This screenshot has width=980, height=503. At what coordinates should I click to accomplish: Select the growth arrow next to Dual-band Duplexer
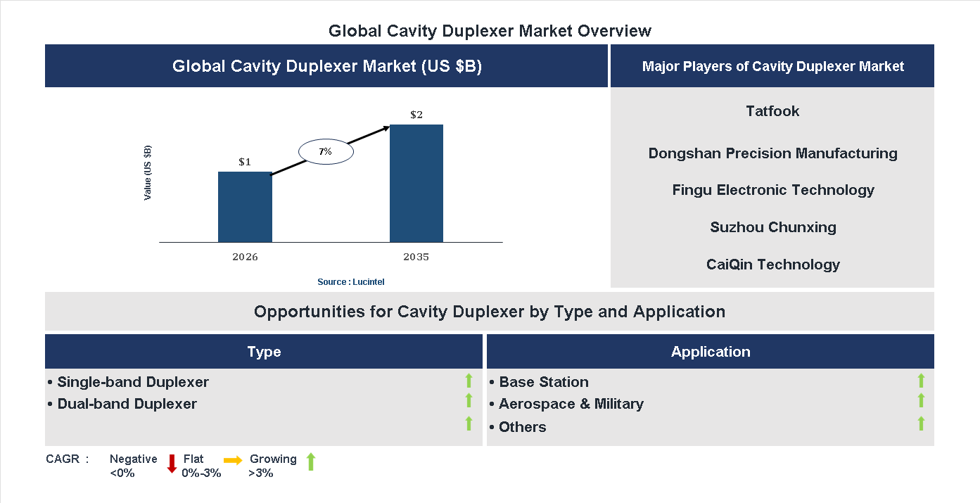pyautogui.click(x=469, y=402)
